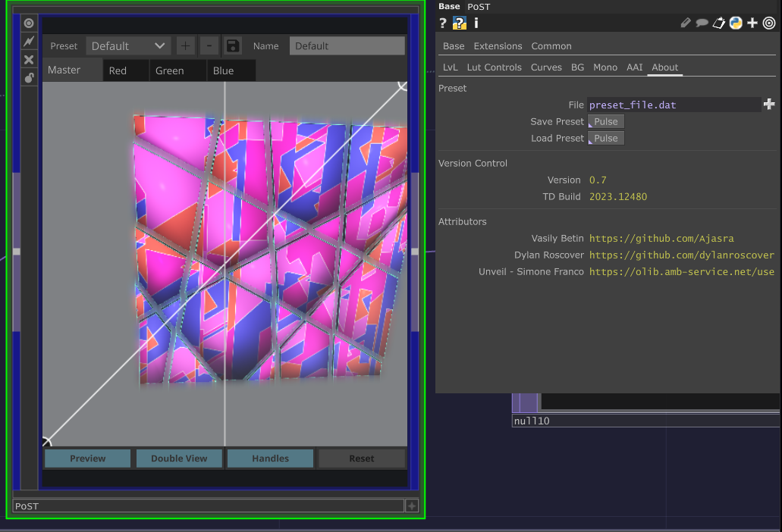Open Vasily Betin github link

click(x=661, y=239)
